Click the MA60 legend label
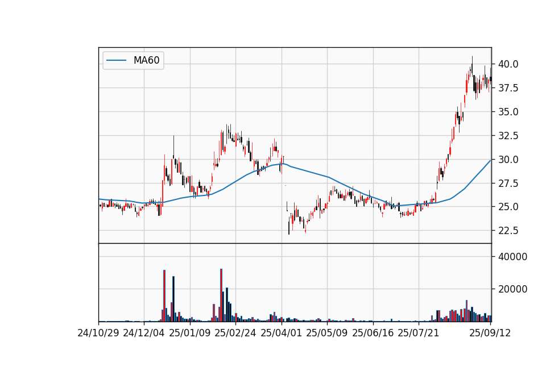The image size is (546, 392). (146, 60)
